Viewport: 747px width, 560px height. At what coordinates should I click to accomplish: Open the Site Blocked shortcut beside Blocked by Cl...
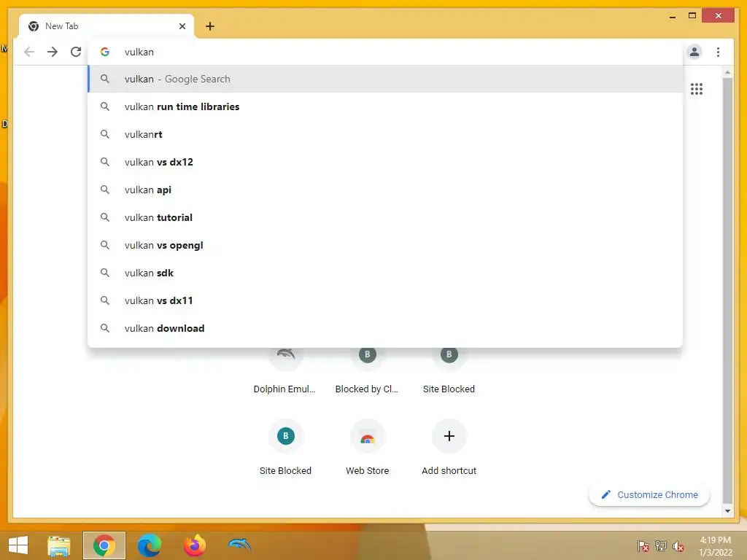click(449, 371)
